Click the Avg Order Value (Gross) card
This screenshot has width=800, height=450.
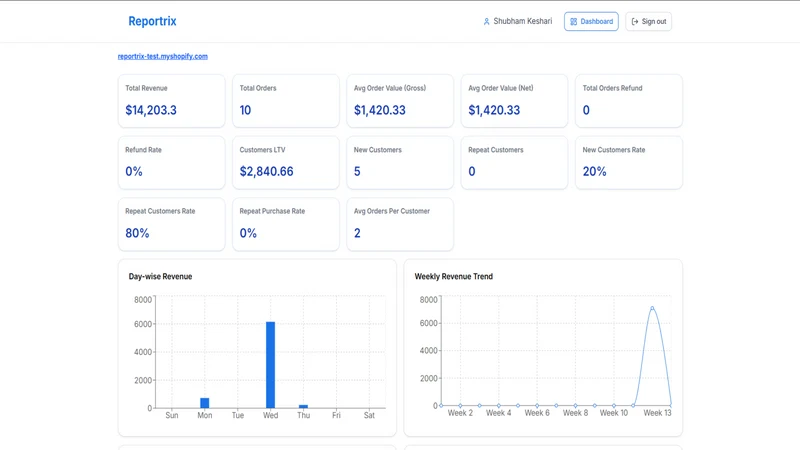(x=400, y=101)
